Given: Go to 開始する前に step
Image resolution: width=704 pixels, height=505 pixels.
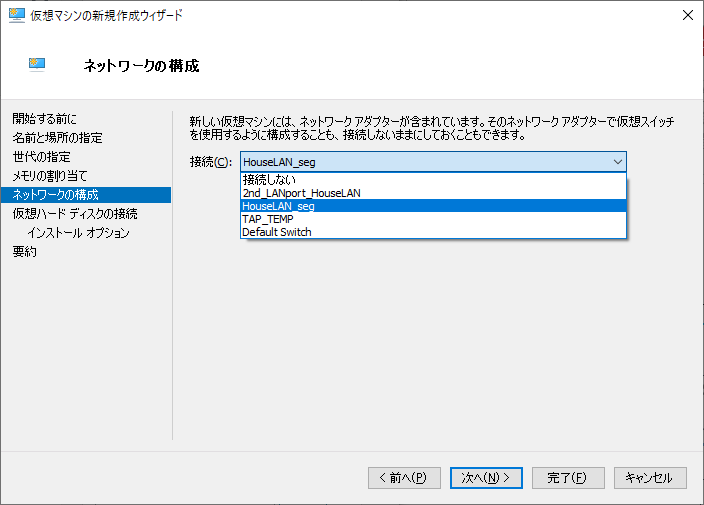Looking at the screenshot, I should (44, 119).
